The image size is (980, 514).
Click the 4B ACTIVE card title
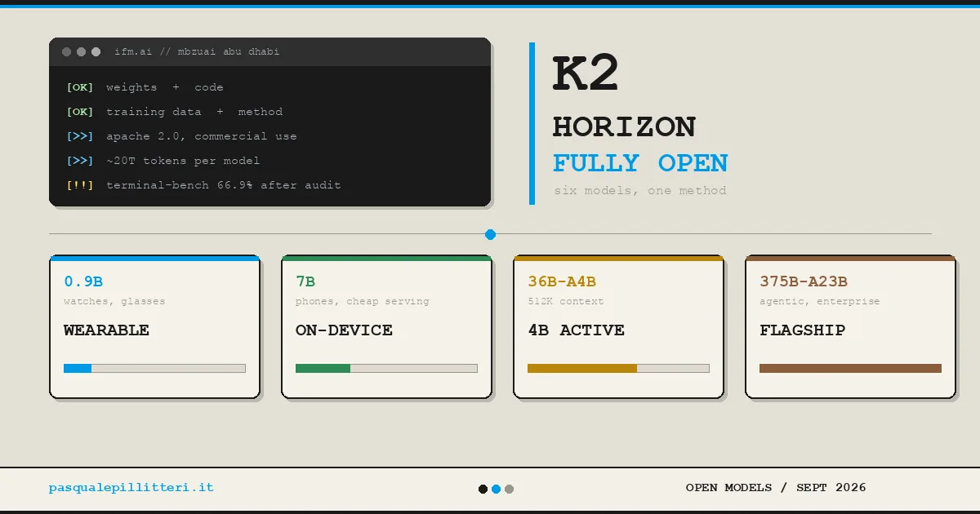[576, 330]
